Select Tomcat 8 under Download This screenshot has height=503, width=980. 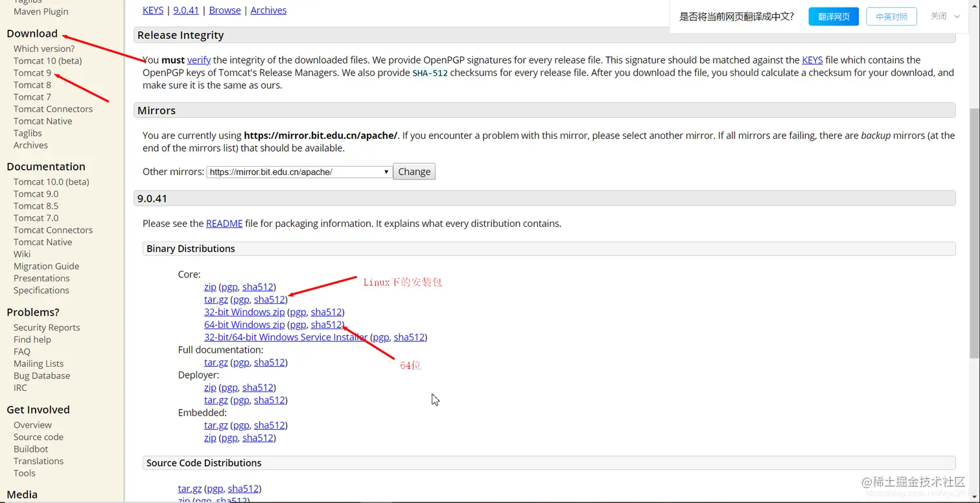point(32,85)
